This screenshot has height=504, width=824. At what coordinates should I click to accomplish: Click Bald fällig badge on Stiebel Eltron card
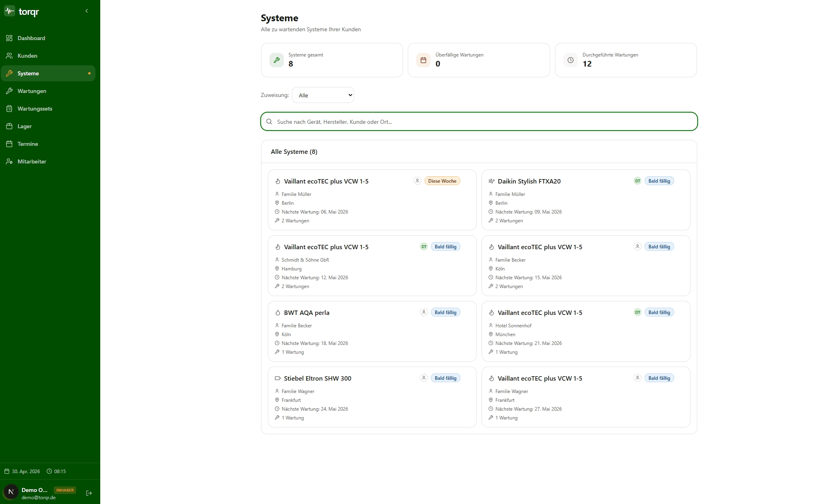click(445, 378)
